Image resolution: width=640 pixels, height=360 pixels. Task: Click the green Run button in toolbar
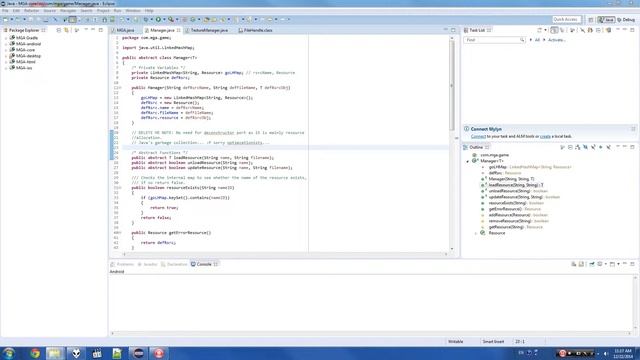(158, 19)
